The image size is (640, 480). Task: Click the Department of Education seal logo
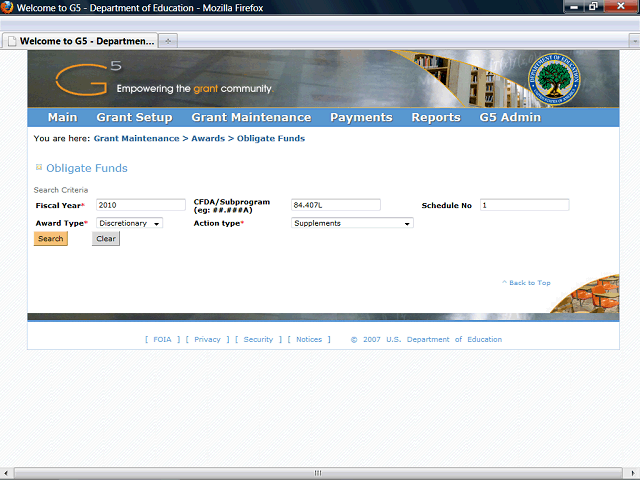[554, 79]
